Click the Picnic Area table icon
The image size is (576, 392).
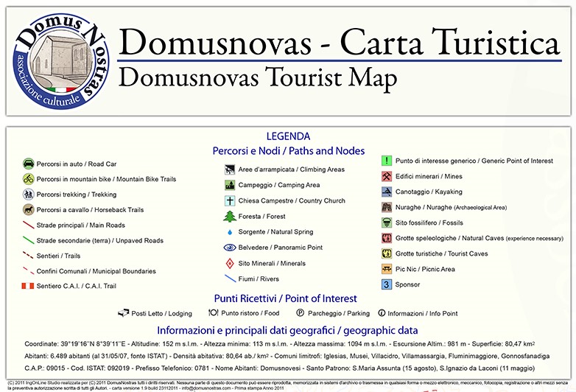(x=387, y=269)
